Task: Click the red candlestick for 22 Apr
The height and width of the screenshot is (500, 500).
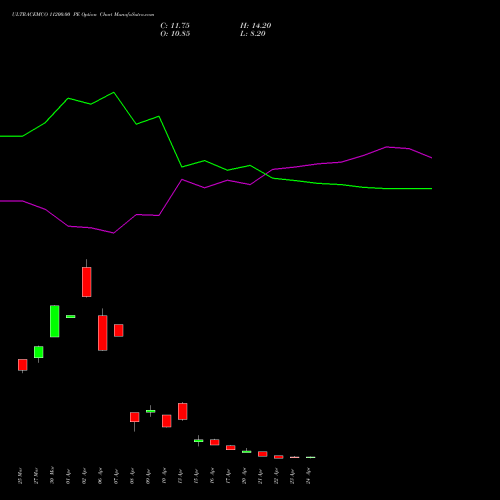Action: [x=279, y=457]
